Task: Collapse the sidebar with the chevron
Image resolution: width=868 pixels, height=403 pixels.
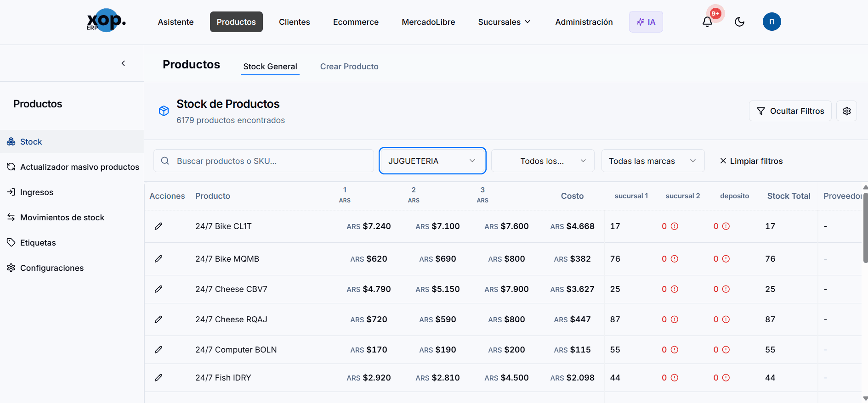Action: (123, 63)
